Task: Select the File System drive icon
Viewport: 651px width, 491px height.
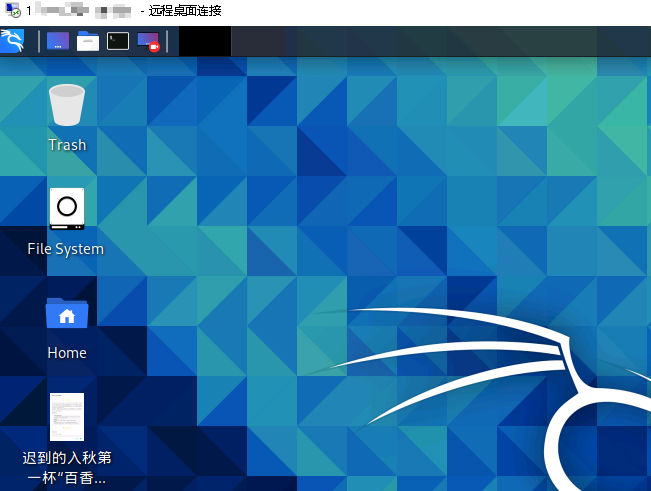Action: (x=67, y=209)
